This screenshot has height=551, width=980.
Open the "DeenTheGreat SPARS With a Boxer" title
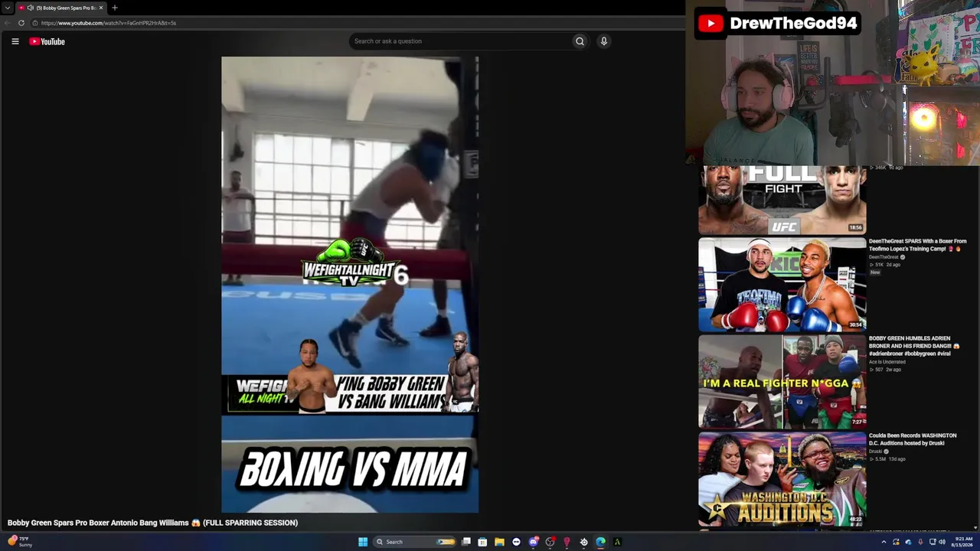917,245
